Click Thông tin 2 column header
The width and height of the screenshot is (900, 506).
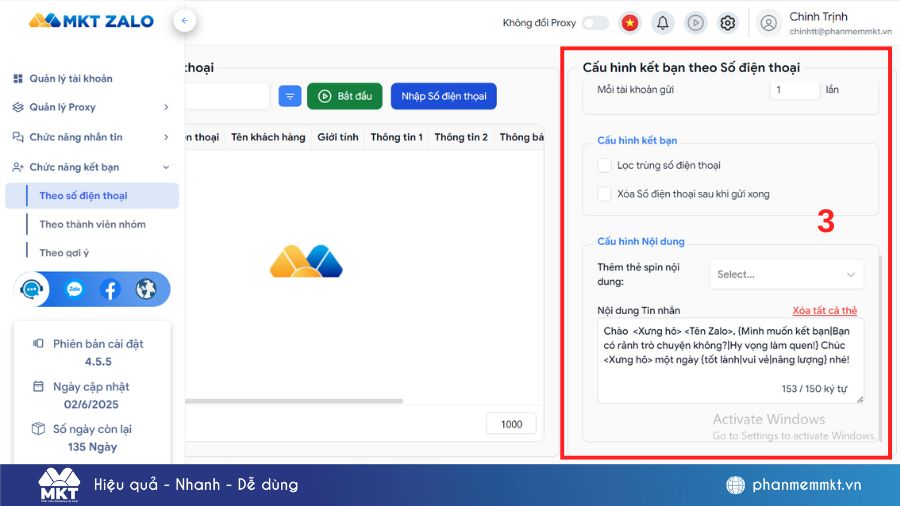pos(461,137)
